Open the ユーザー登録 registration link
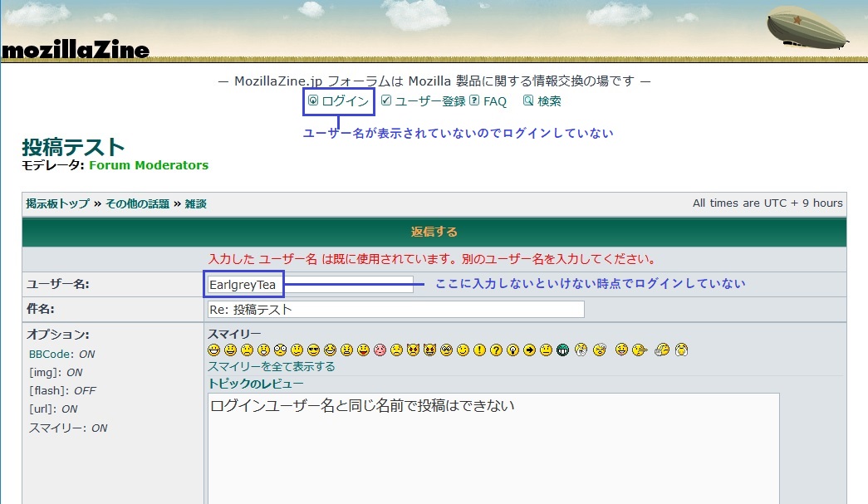The width and height of the screenshot is (868, 504). click(x=429, y=101)
